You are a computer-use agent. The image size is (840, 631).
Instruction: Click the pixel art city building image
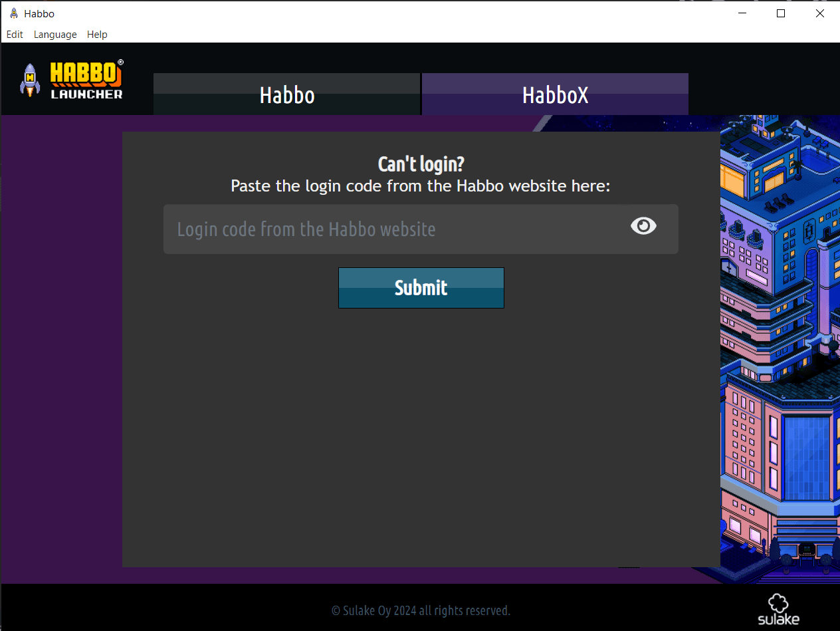pyautogui.click(x=779, y=346)
